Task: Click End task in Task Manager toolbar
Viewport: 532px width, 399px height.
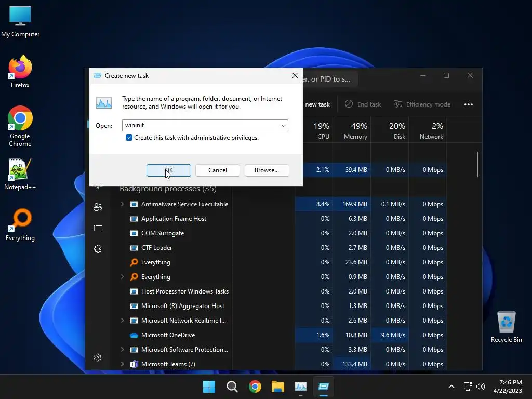Action: tap(363, 104)
